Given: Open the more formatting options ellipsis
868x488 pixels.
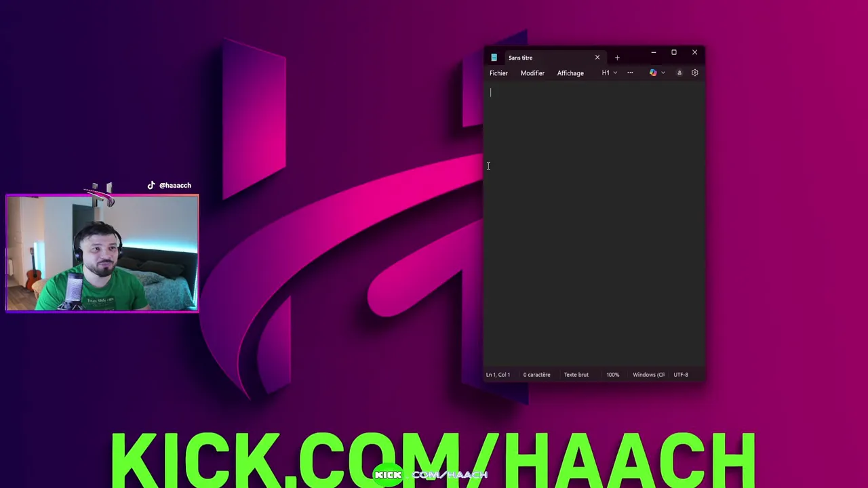Looking at the screenshot, I should click(x=630, y=73).
